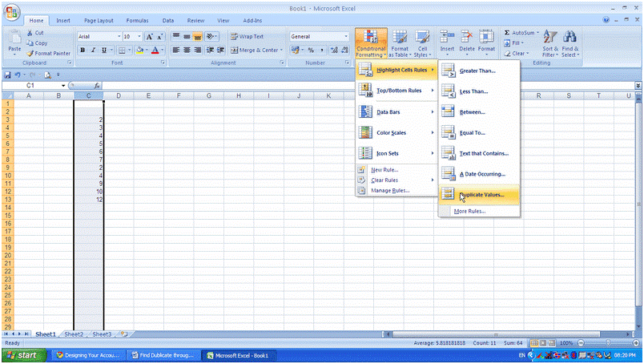Click the Paste icon

tap(14, 38)
